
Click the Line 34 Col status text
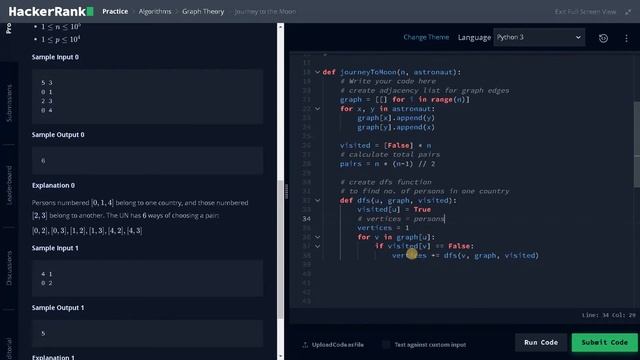tap(608, 315)
